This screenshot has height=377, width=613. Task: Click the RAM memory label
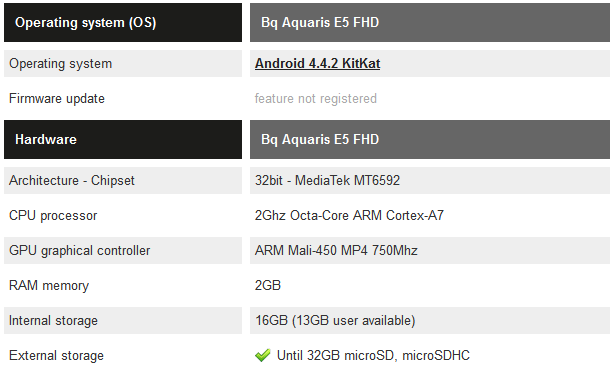(49, 285)
